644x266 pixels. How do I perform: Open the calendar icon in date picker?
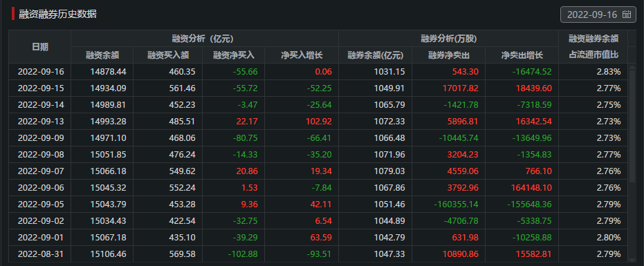(626, 15)
